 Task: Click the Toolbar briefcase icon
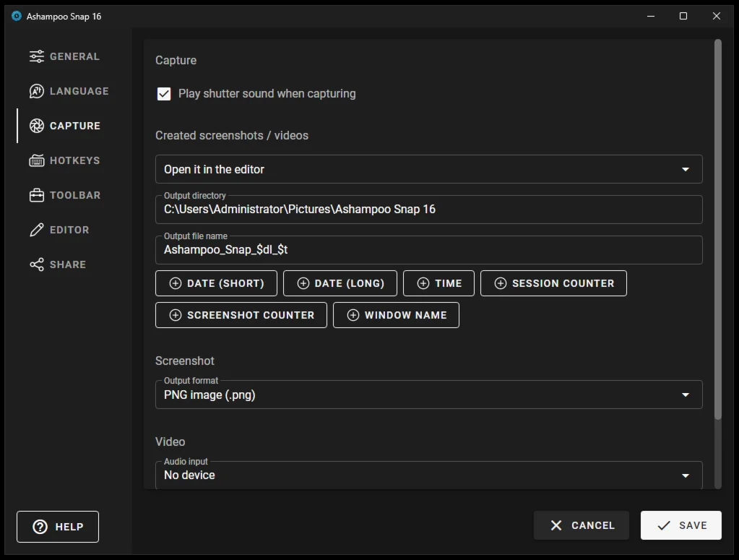coord(36,195)
